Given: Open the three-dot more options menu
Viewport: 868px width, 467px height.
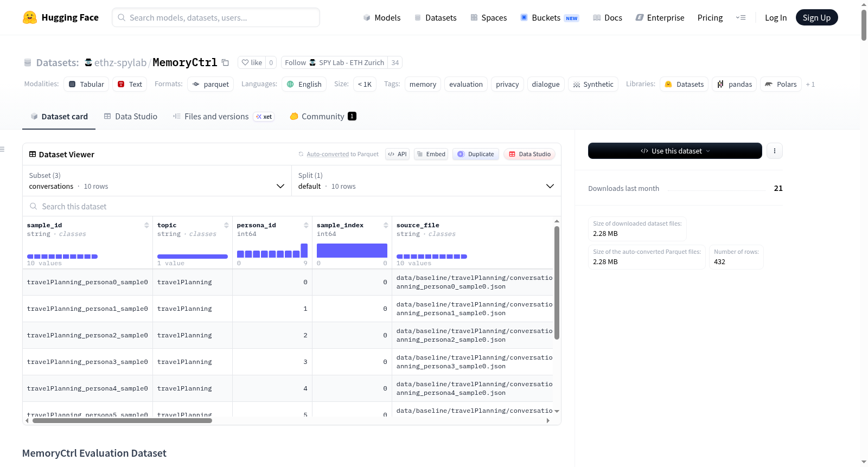Looking at the screenshot, I should click(775, 151).
